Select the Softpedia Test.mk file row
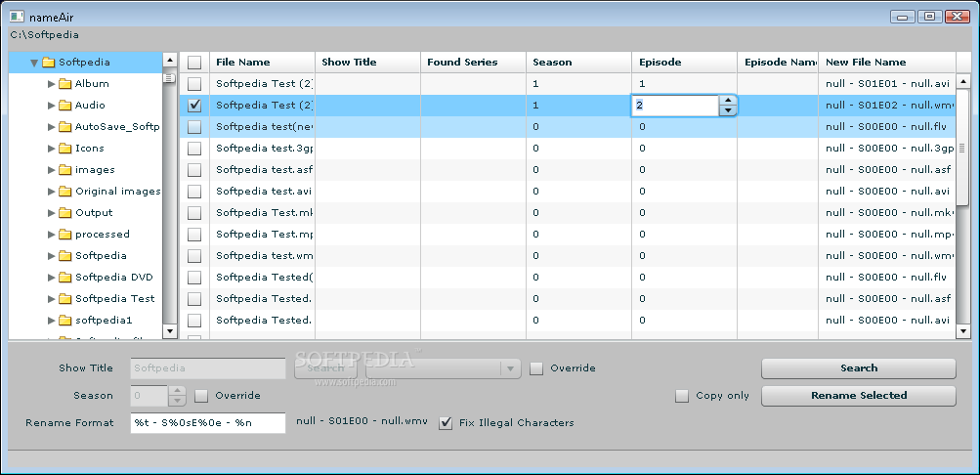Viewport: 980px width, 475px height. point(568,213)
